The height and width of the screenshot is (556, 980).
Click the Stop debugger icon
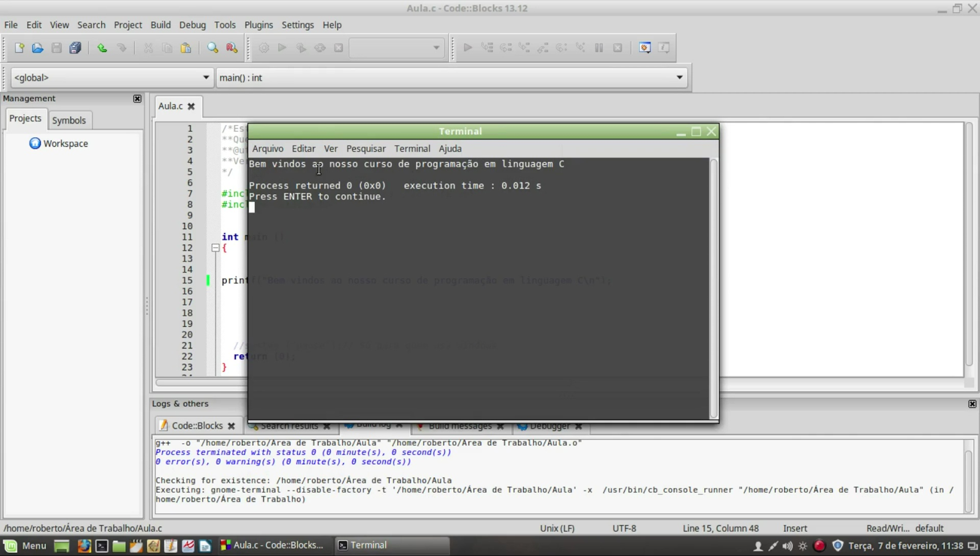[618, 48]
